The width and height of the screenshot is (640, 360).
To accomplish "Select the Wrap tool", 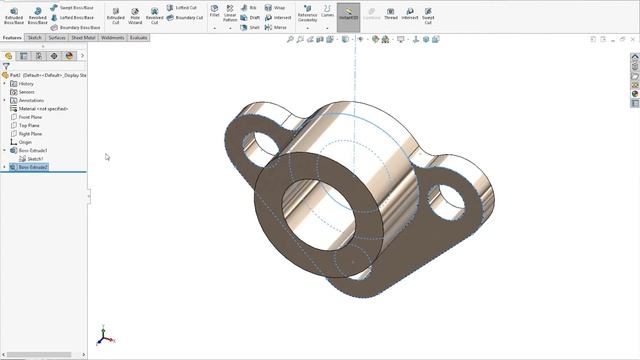I will tap(275, 8).
